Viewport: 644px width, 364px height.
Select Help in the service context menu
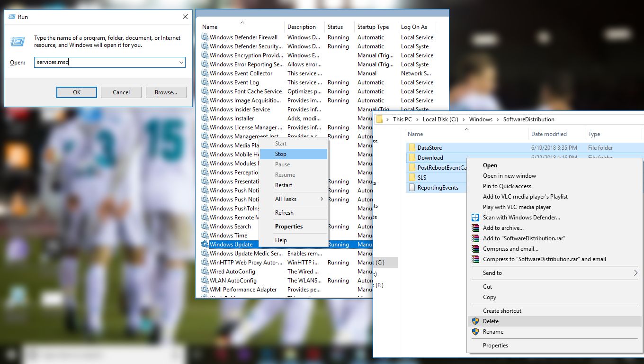(294, 240)
